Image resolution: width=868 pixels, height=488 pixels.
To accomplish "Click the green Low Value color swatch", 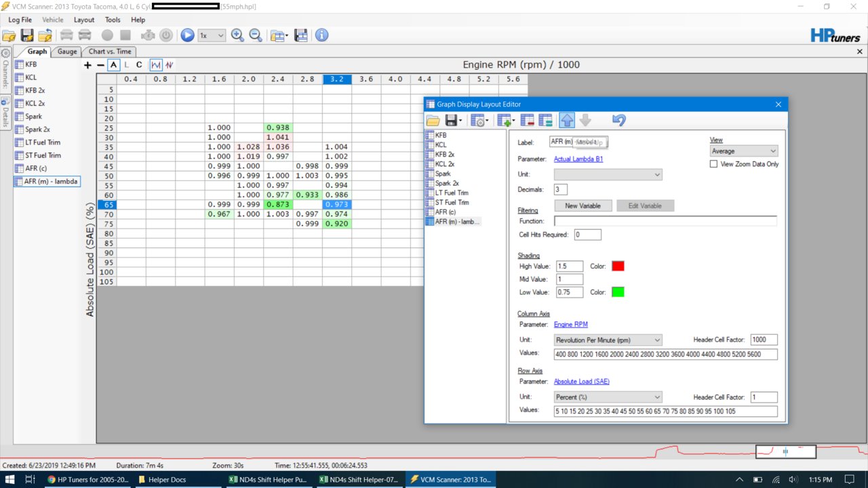I will point(618,292).
